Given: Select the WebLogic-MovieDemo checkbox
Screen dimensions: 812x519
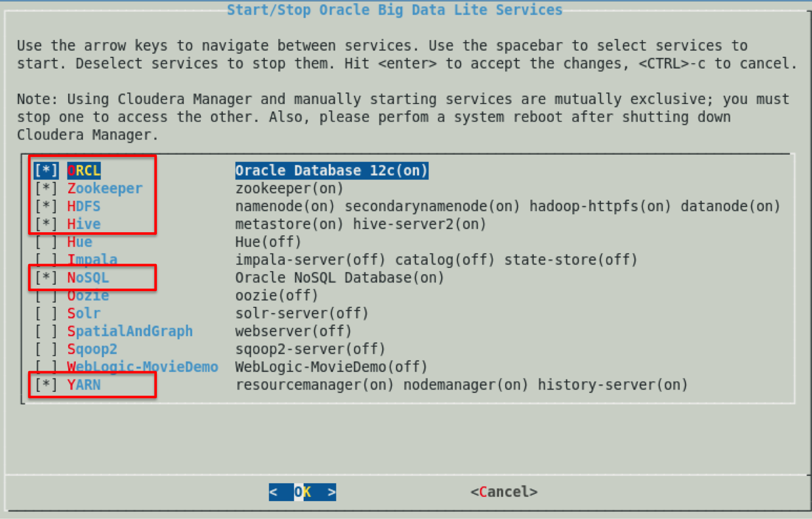Looking at the screenshot, I should 46,366.
